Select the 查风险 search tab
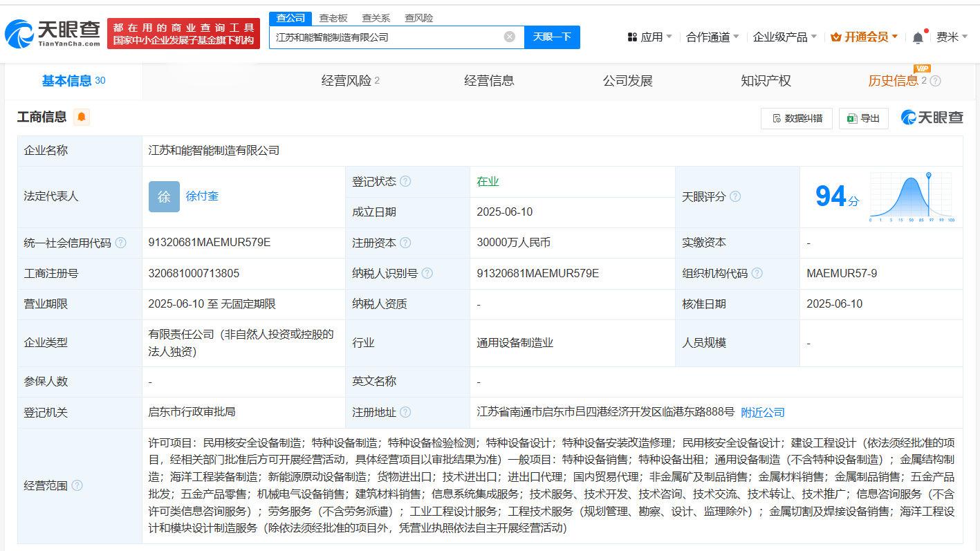Viewport: 980px width, 551px height. (419, 18)
